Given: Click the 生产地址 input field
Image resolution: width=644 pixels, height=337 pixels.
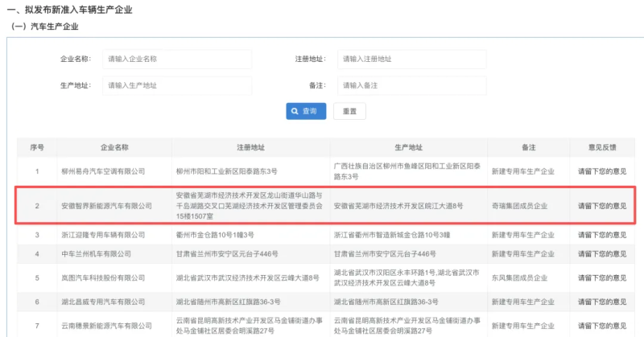Looking at the screenshot, I should [x=177, y=85].
